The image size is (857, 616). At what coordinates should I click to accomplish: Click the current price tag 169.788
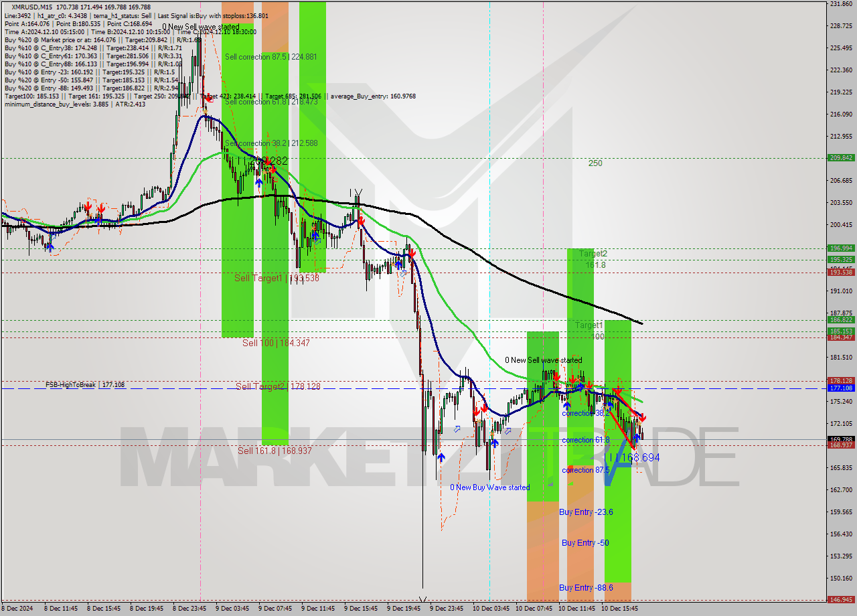(840, 439)
